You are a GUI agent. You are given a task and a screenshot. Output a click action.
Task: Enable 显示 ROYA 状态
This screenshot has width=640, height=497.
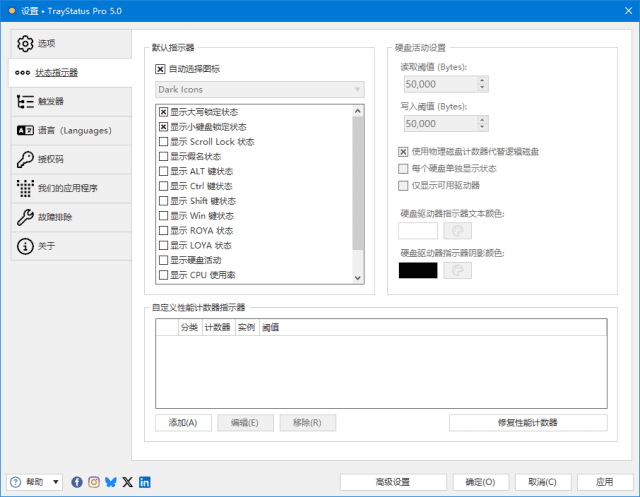click(x=163, y=231)
